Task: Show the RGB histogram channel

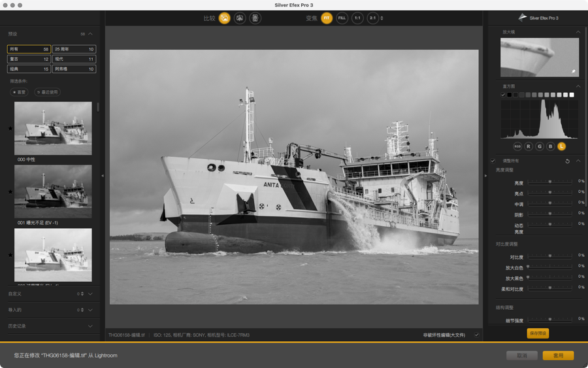Action: click(x=517, y=146)
